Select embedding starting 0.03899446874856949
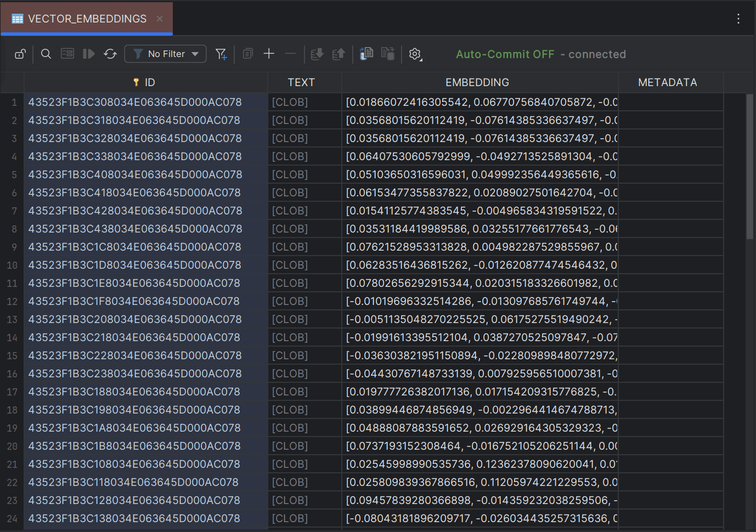The height and width of the screenshot is (532, 756). (x=480, y=410)
